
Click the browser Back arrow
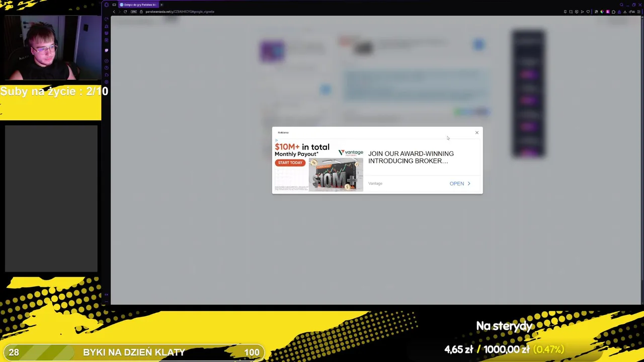[114, 12]
